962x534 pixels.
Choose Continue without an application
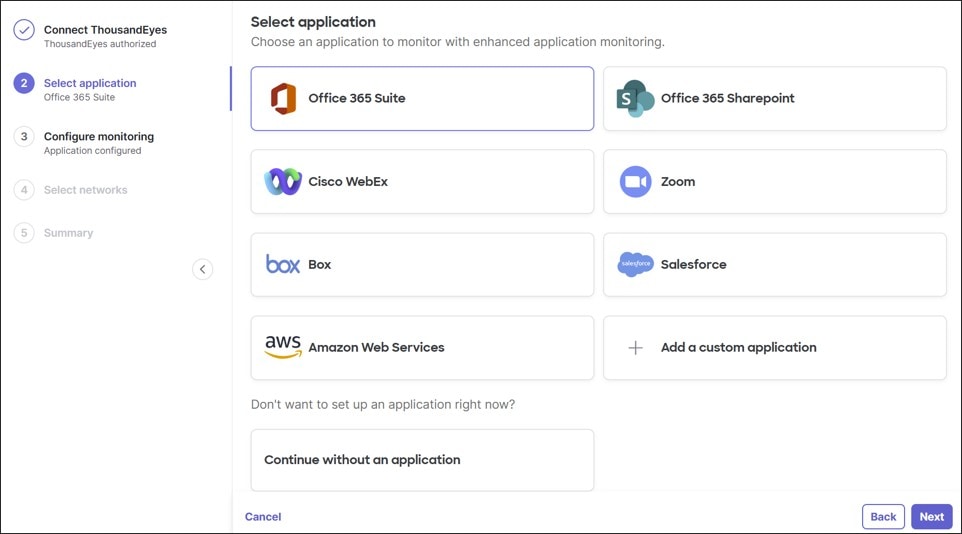pyautogui.click(x=422, y=460)
